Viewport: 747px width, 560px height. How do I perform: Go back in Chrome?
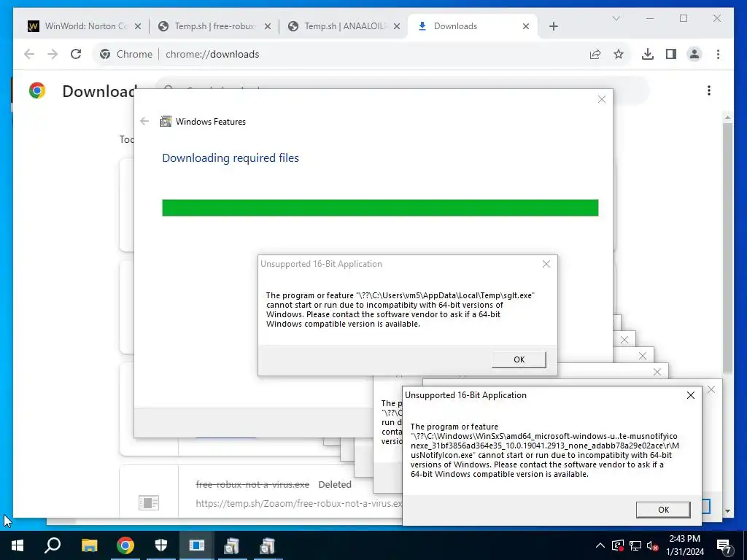pos(29,54)
